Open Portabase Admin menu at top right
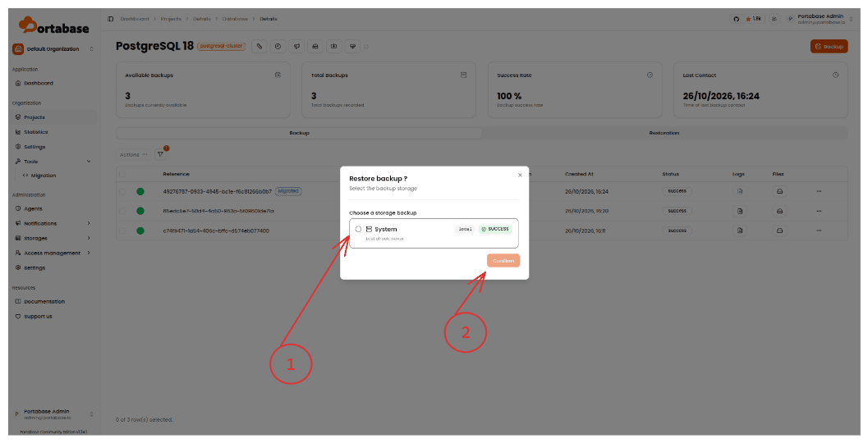This screenshot has width=868, height=443. click(x=820, y=19)
